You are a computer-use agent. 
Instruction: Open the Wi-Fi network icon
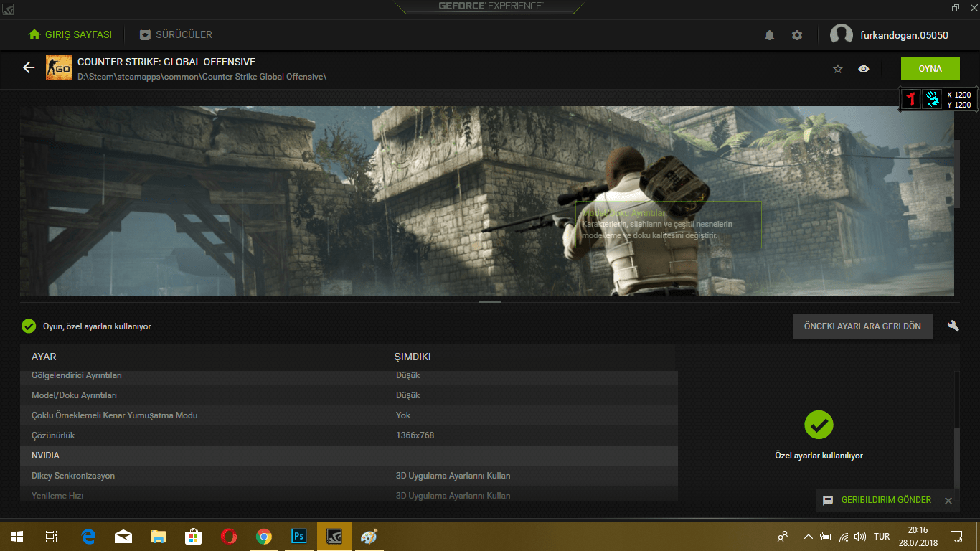844,537
